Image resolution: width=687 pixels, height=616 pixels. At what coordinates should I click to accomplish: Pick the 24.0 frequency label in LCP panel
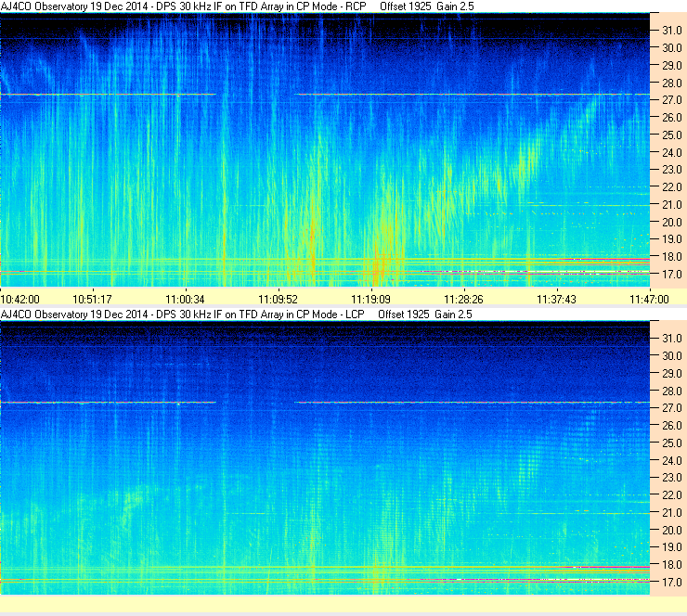click(x=671, y=460)
